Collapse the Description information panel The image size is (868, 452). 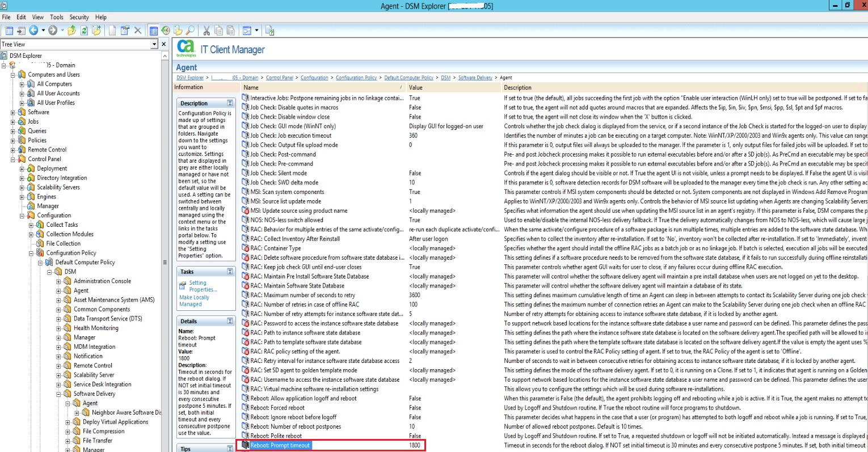[230, 103]
